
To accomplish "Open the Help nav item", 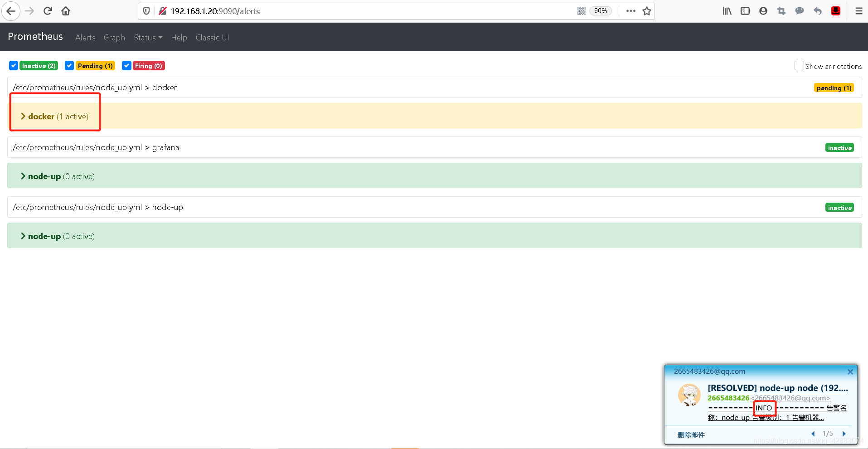I will [x=179, y=38].
